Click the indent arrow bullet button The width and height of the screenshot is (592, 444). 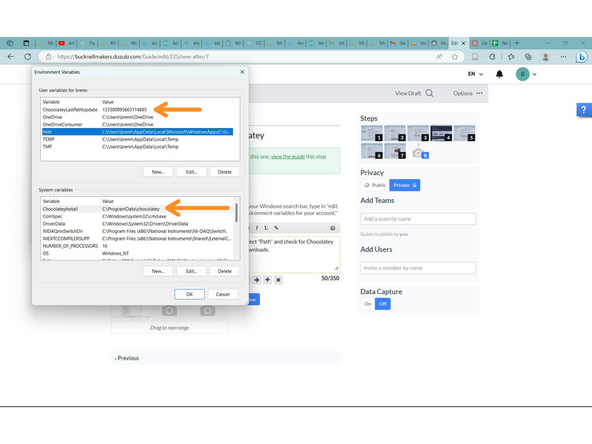pos(257,280)
